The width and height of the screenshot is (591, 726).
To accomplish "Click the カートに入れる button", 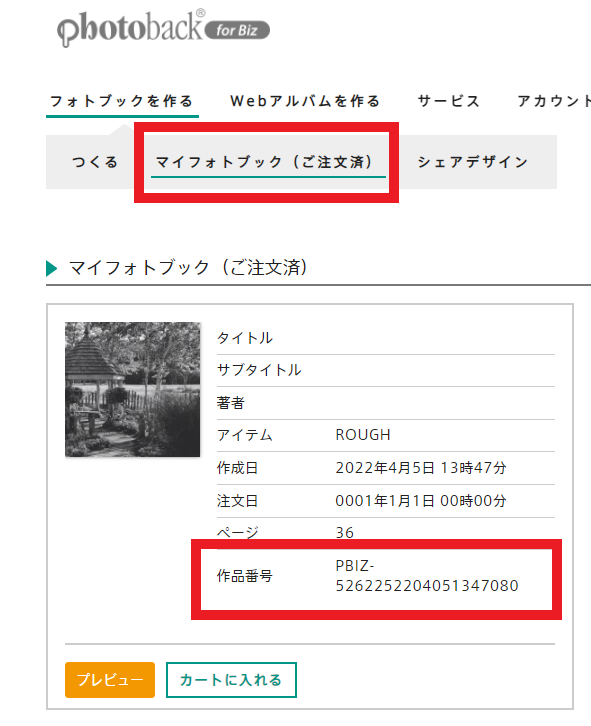I will pyautogui.click(x=231, y=680).
